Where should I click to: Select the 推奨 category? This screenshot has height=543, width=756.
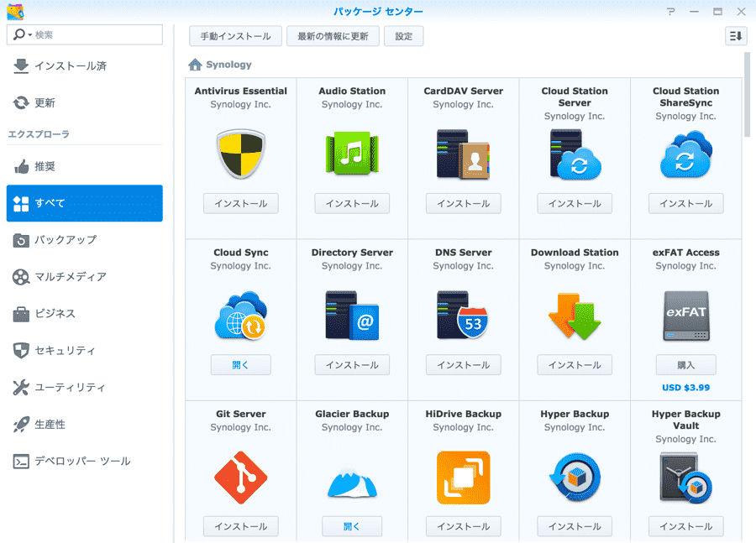pyautogui.click(x=84, y=166)
